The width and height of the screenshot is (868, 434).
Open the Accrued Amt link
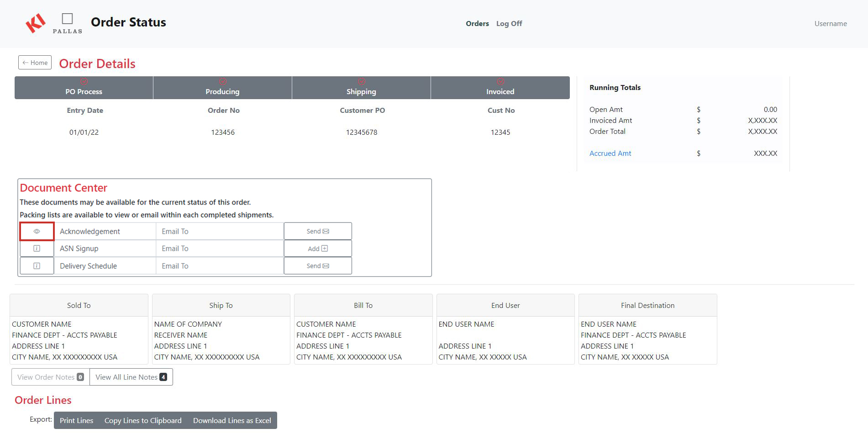coord(610,153)
